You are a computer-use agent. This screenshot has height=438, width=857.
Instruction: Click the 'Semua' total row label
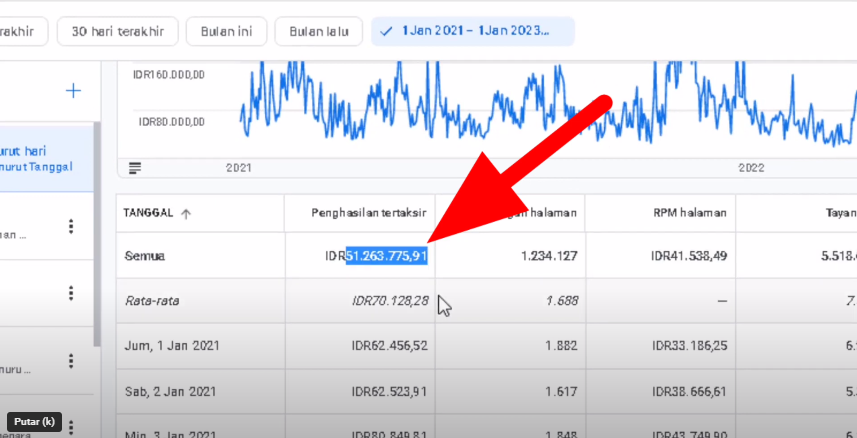145,256
